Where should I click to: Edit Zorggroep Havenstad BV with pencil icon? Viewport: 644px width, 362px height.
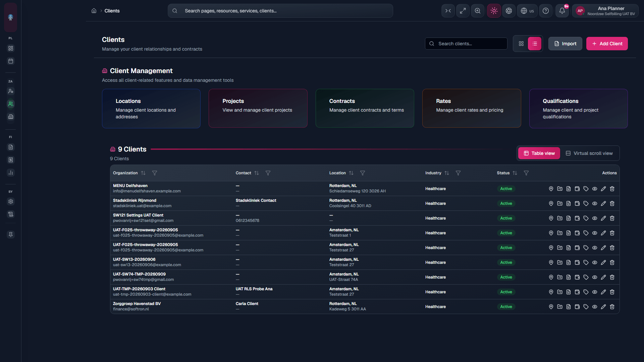click(x=603, y=307)
